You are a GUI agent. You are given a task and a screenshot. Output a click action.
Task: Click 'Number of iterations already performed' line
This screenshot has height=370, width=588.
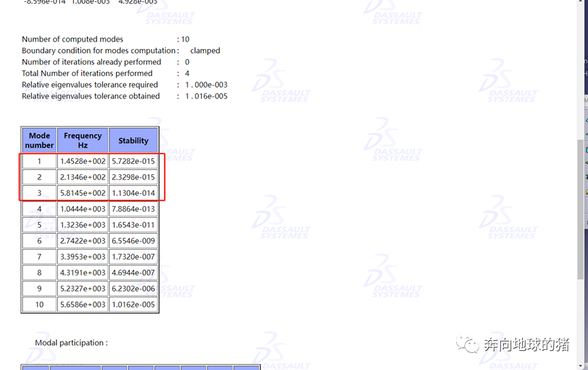coord(106,62)
